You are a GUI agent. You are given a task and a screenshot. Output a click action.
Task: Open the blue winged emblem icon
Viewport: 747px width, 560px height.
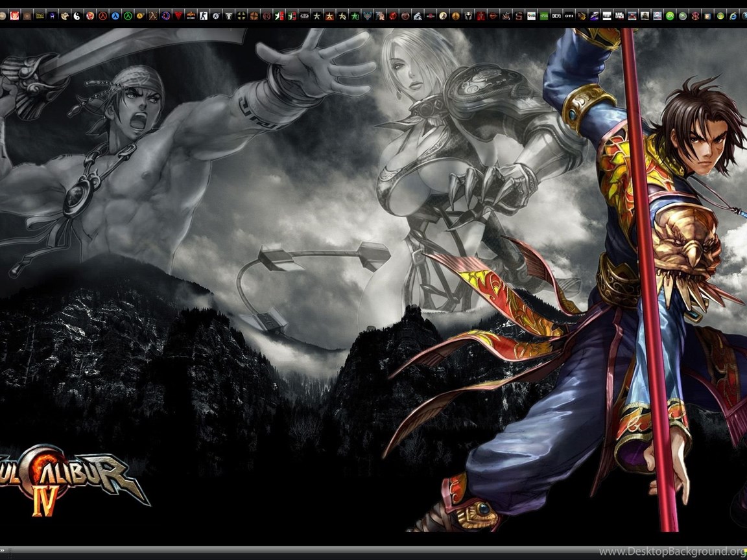click(x=368, y=16)
